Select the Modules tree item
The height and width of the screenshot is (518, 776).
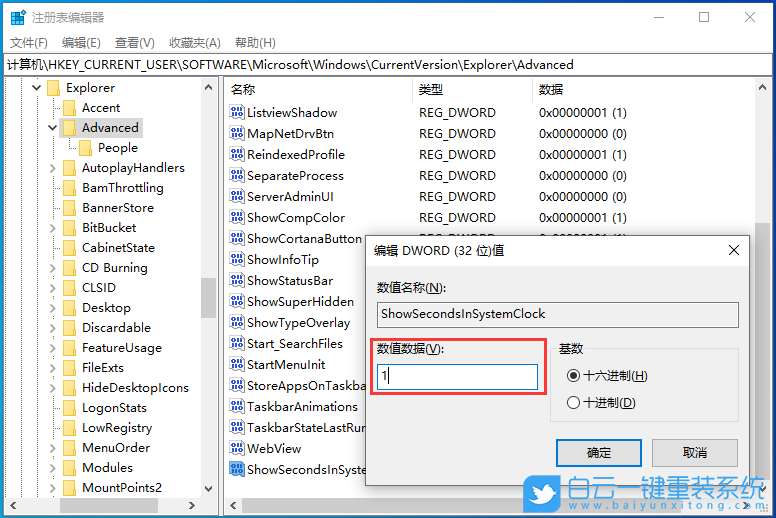[x=107, y=468]
